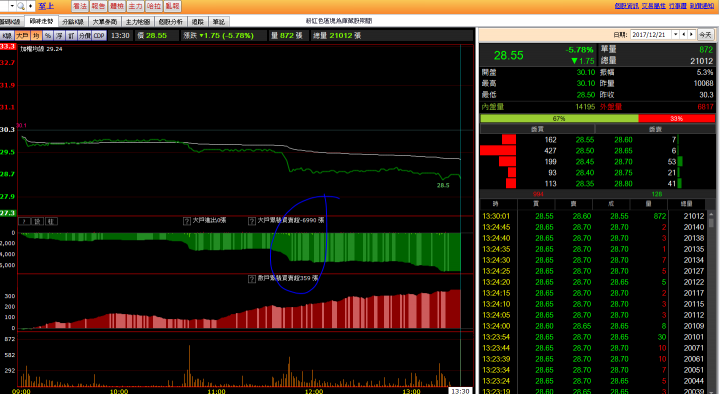This screenshot has height=394, width=720.
Task: Click the first small question button under chart
Action: click(24, 221)
